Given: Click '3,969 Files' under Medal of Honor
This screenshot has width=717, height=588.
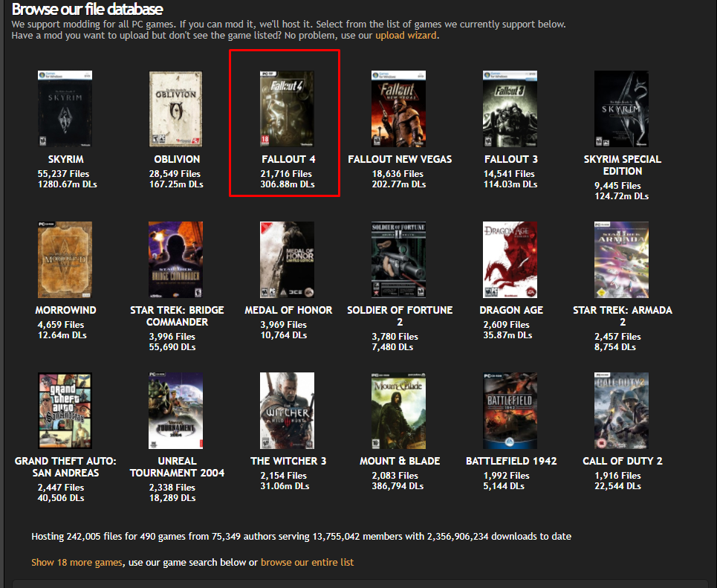Looking at the screenshot, I should tap(284, 325).
